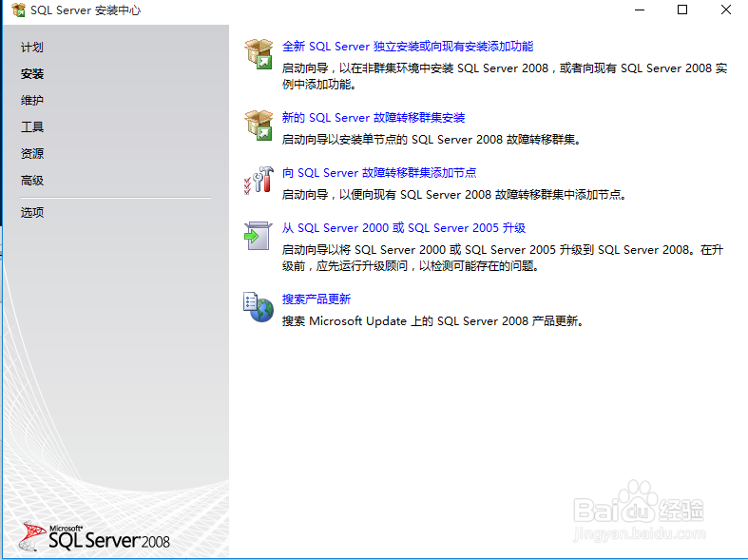The image size is (748, 560).
Task: Open the 工具 sidebar page
Action: [32, 126]
